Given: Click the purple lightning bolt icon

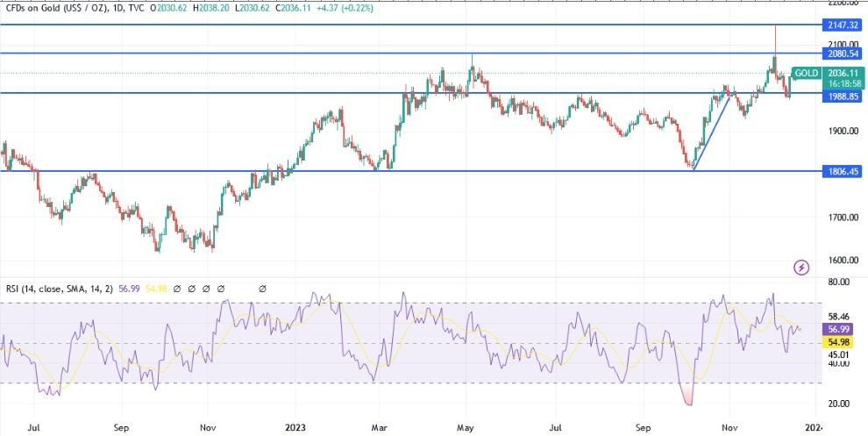Looking at the screenshot, I should click(801, 268).
